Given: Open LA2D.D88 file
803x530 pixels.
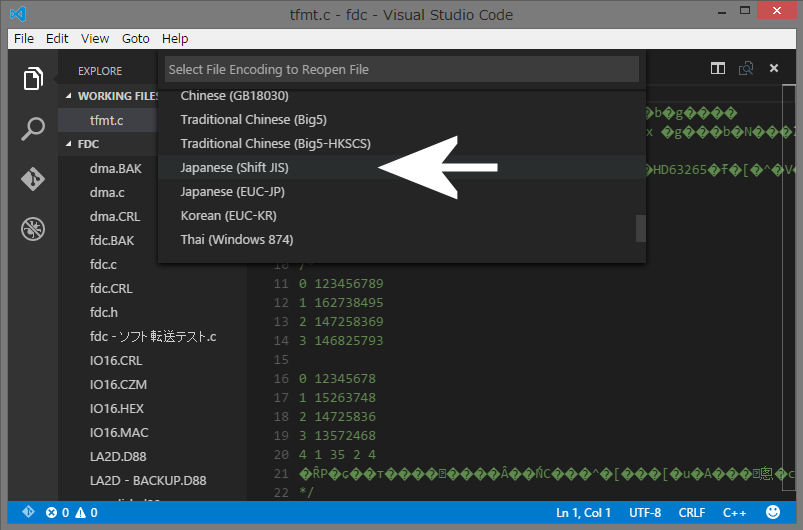Looking at the screenshot, I should (x=118, y=456).
